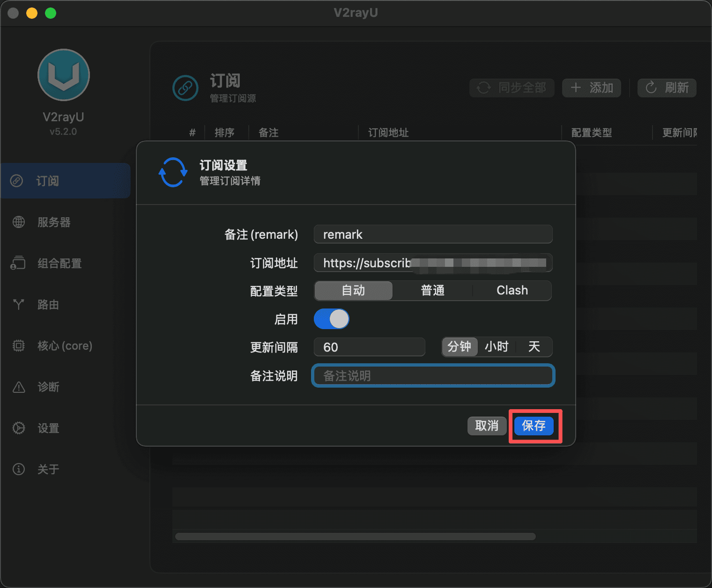The image size is (712, 588).
Task: Open the 关于 page
Action: 66,469
